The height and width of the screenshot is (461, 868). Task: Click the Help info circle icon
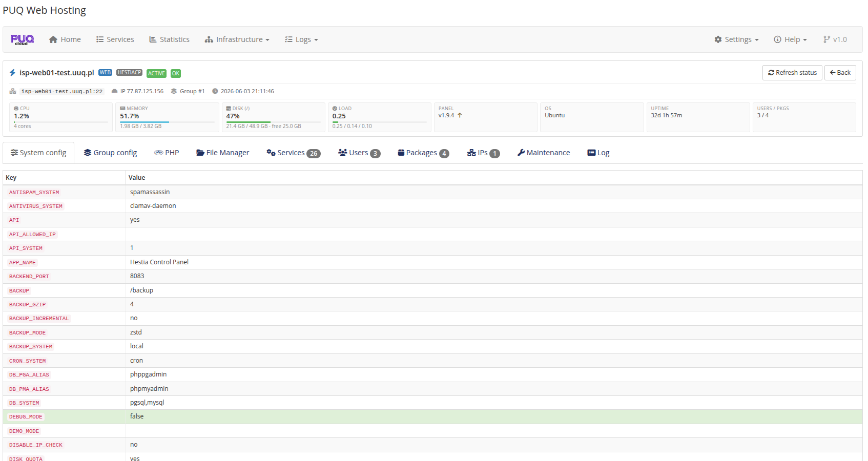click(777, 39)
